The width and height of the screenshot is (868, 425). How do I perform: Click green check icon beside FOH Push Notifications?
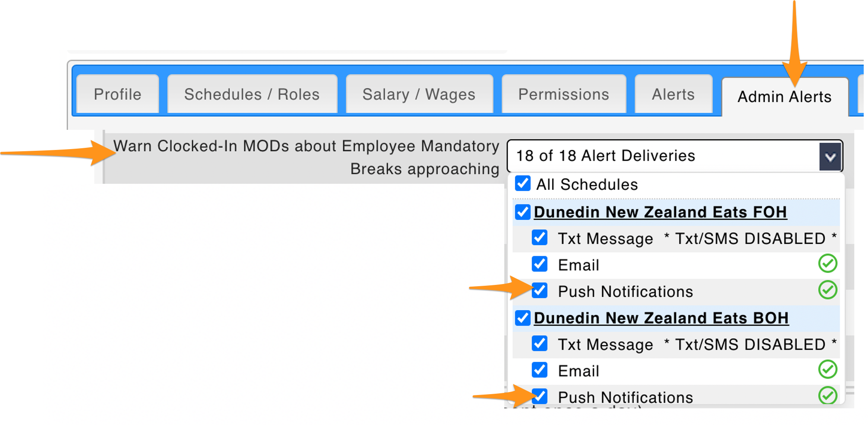click(827, 290)
